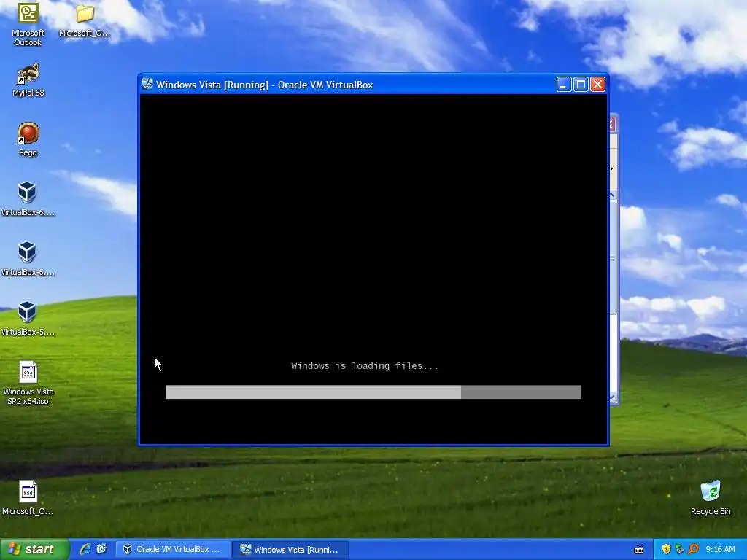747x560 pixels.
Task: Minimize the Windows Vista VirtualBox window
Action: (564, 85)
